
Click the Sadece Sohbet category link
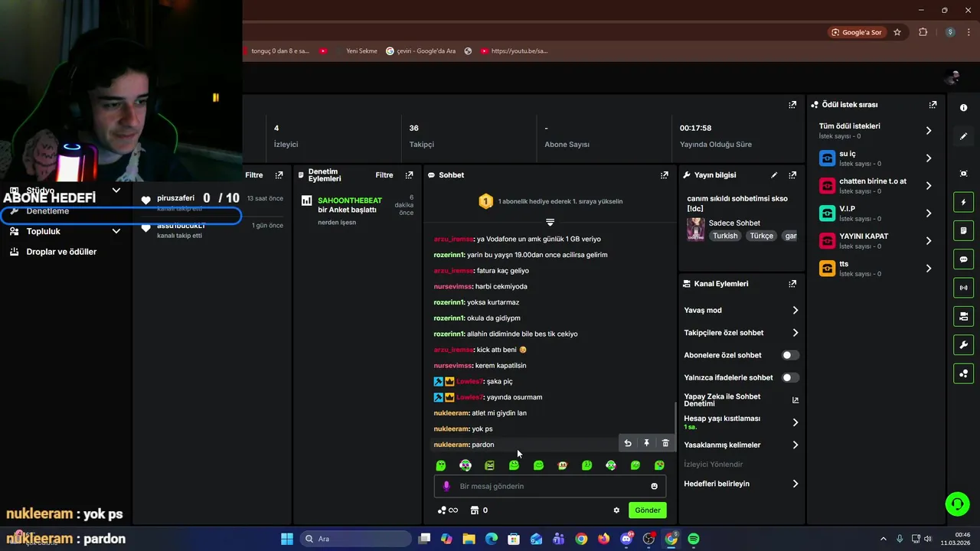click(734, 223)
